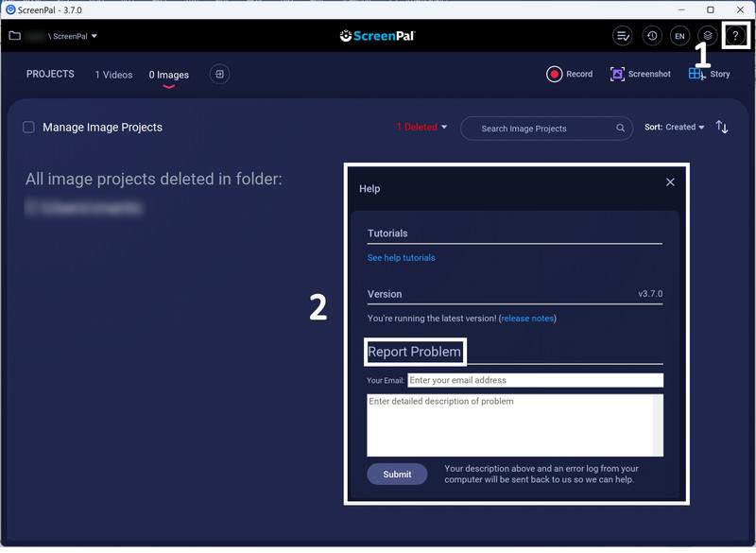756x553 pixels.
Task: Start a new recording with Record
Action: (x=570, y=75)
